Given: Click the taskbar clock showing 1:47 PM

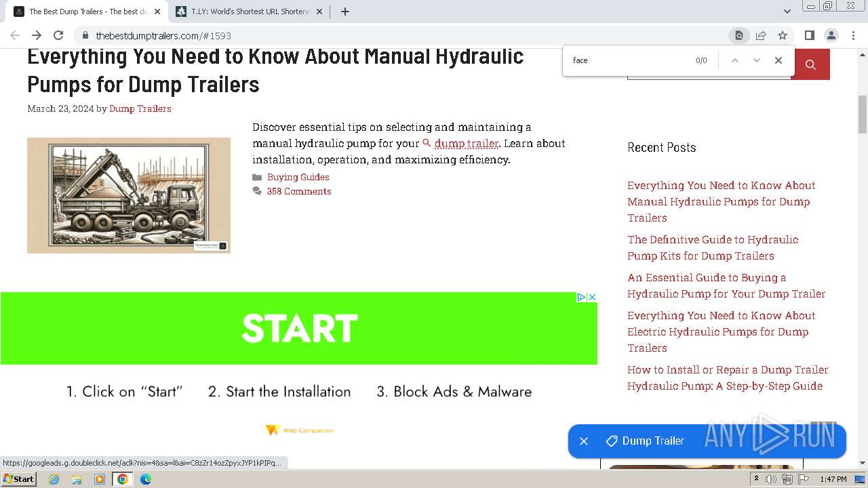Looking at the screenshot, I should (x=833, y=479).
